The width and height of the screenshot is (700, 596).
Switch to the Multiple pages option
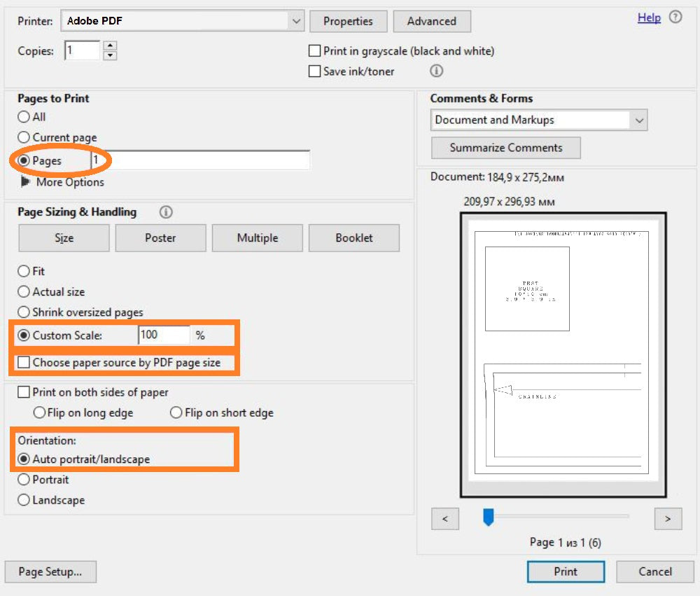(x=258, y=238)
